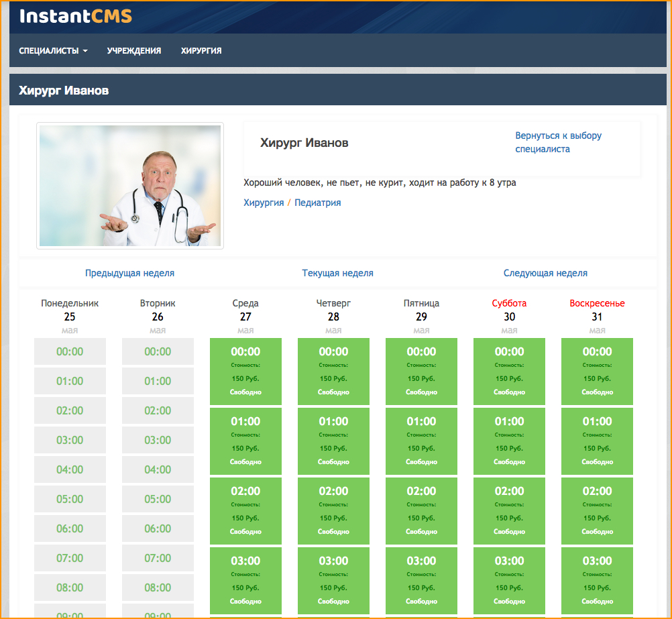Viewport: 672px width, 619px height.
Task: Click the grey 06:00 slot on Вторник 26
Action: 158,528
